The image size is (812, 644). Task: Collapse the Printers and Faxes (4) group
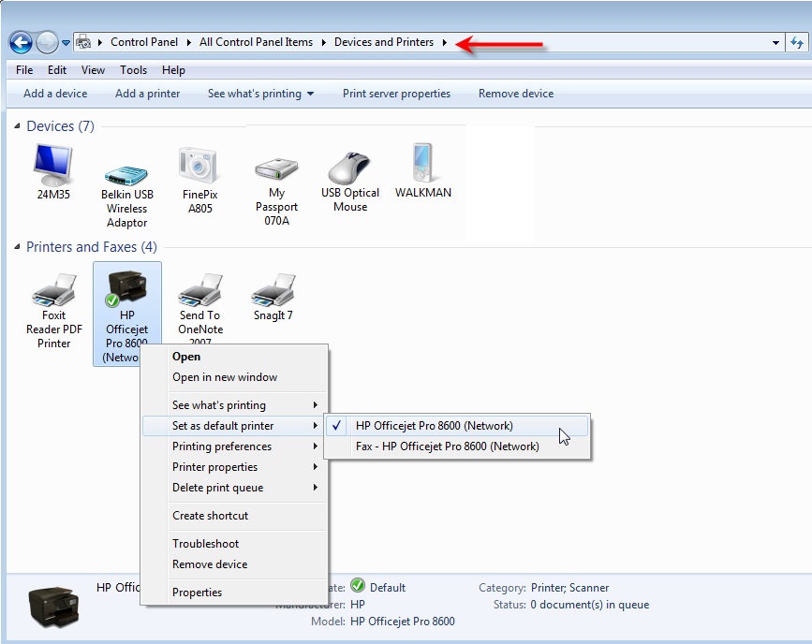point(17,247)
